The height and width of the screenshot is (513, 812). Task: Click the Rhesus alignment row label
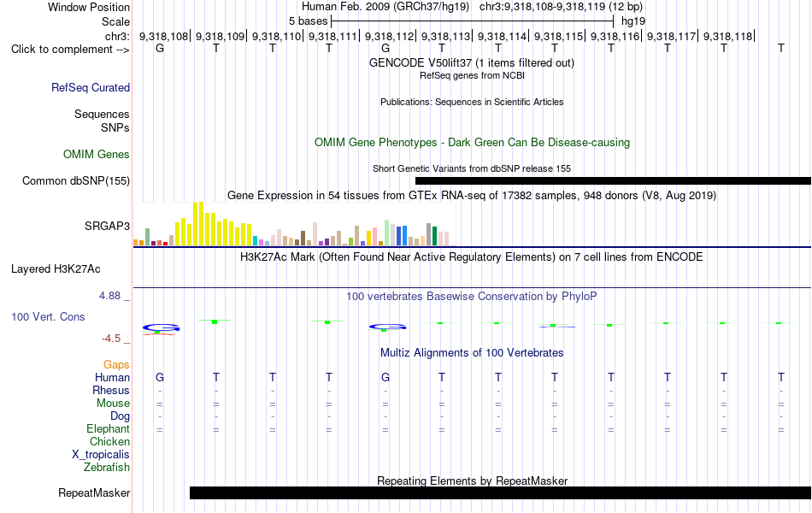tap(111, 390)
